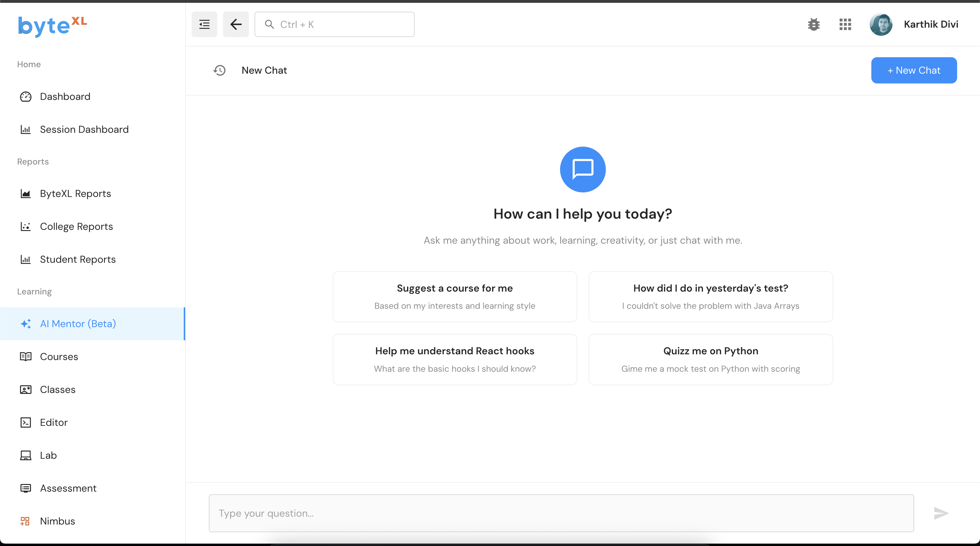Open ByteXL Reports page
This screenshot has width=980, height=546.
click(x=75, y=194)
